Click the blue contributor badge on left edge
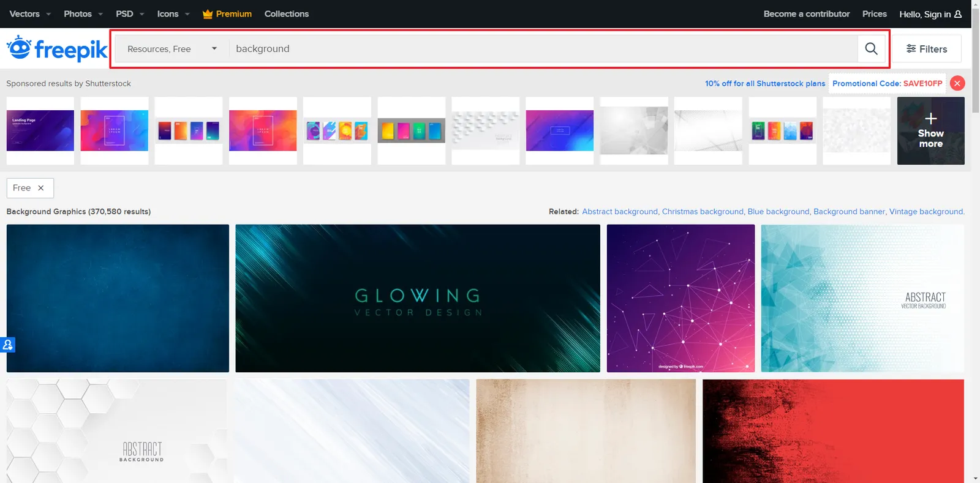The image size is (980, 483). click(x=7, y=345)
